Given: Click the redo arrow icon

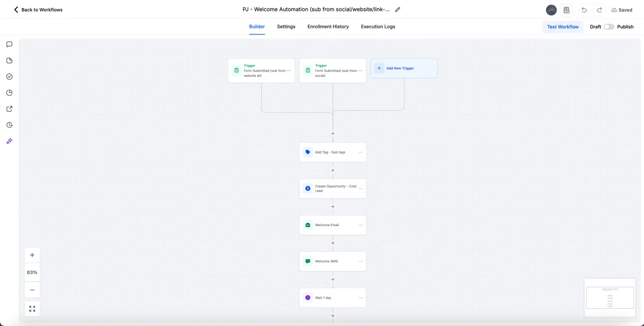Looking at the screenshot, I should tap(599, 10).
